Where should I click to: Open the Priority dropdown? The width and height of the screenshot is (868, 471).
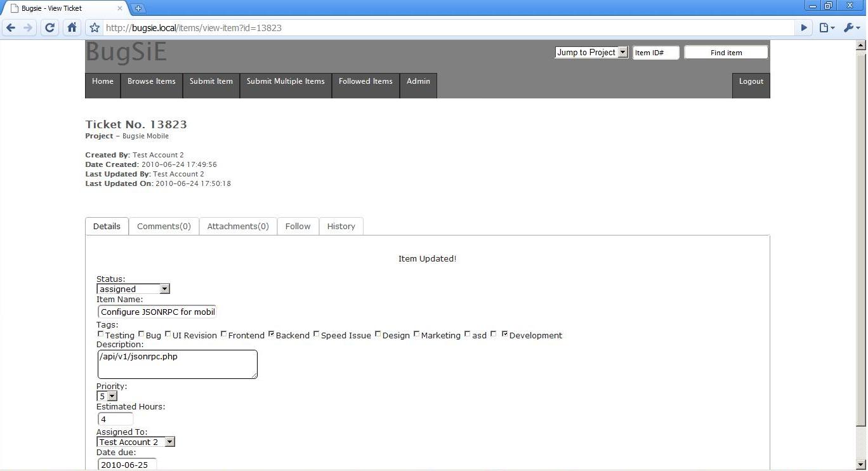pos(107,396)
